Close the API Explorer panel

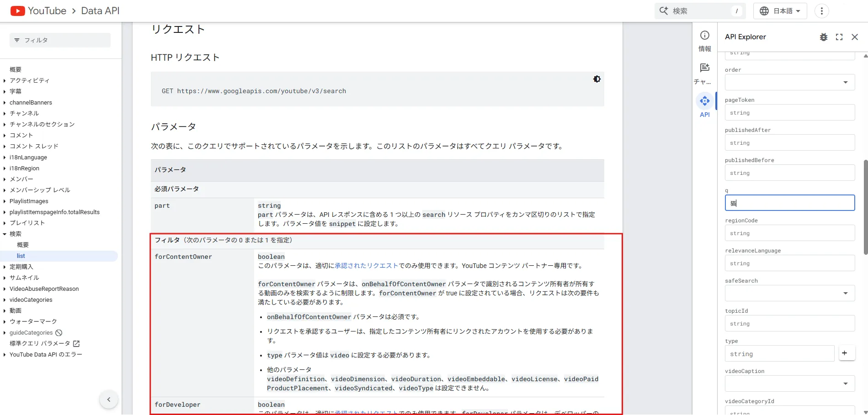(x=855, y=37)
